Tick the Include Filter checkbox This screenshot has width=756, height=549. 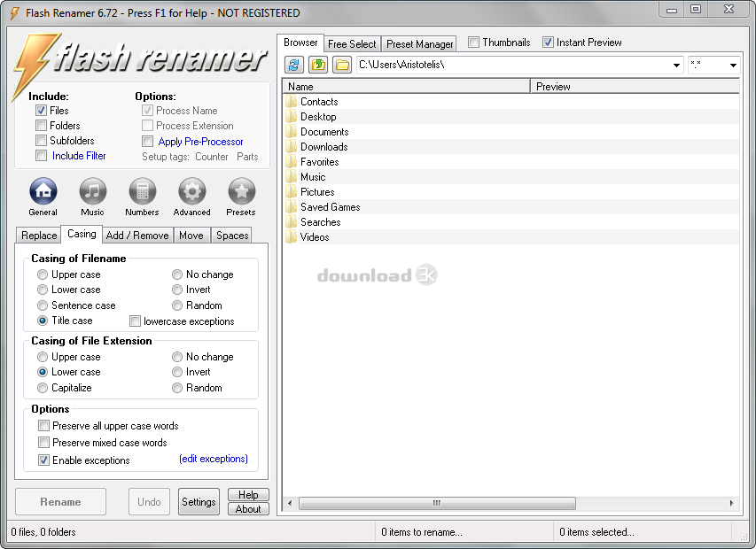(x=41, y=156)
